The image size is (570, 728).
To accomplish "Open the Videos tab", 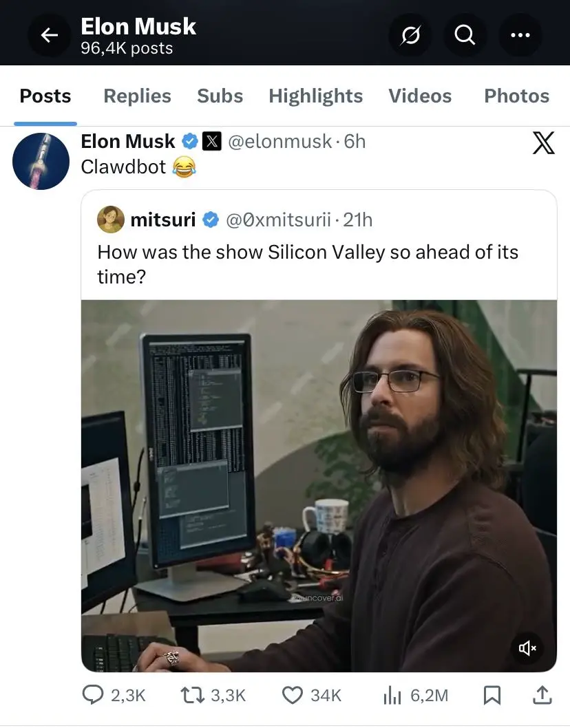I will (420, 96).
